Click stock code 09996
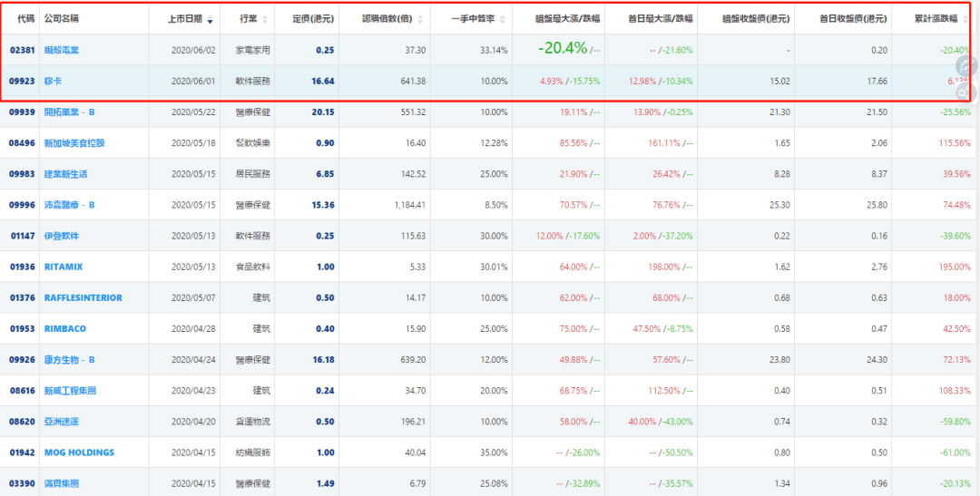Image resolution: width=980 pixels, height=496 pixels. (x=22, y=205)
